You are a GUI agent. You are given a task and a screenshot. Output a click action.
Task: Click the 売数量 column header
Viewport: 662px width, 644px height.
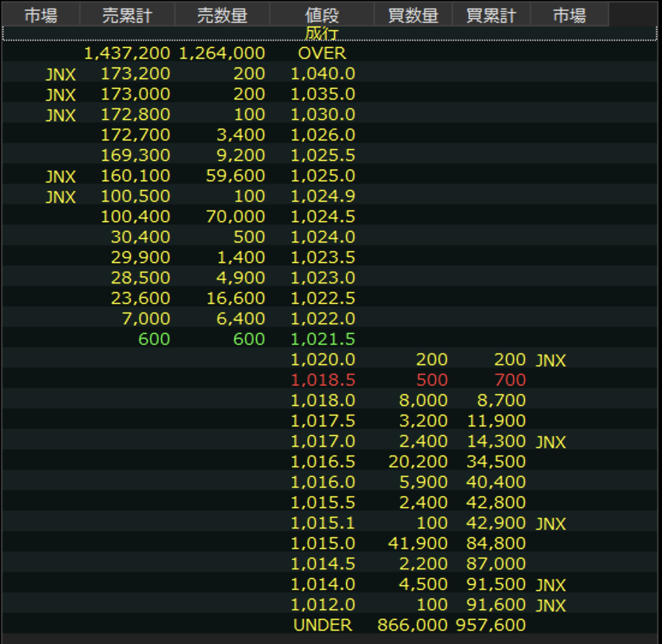[222, 16]
